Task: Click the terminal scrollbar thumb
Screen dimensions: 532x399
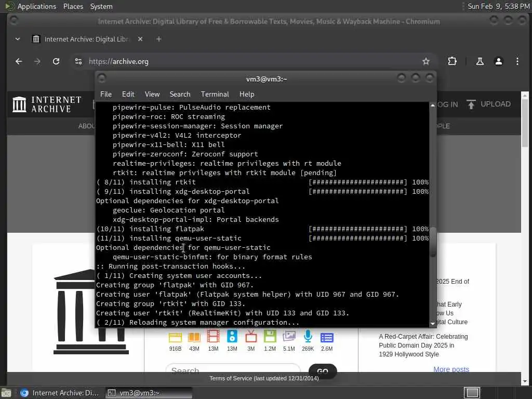Action: pos(433,242)
